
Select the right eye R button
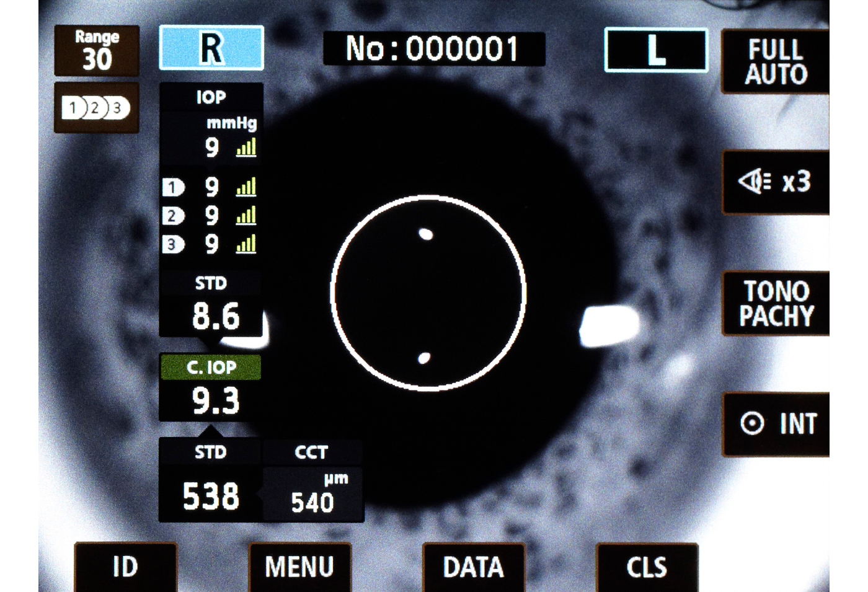coord(211,48)
